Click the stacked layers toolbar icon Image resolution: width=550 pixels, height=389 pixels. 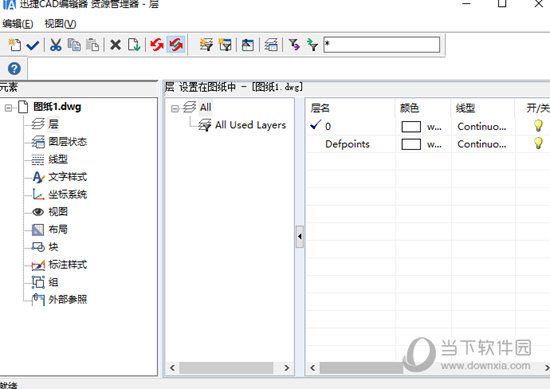271,45
